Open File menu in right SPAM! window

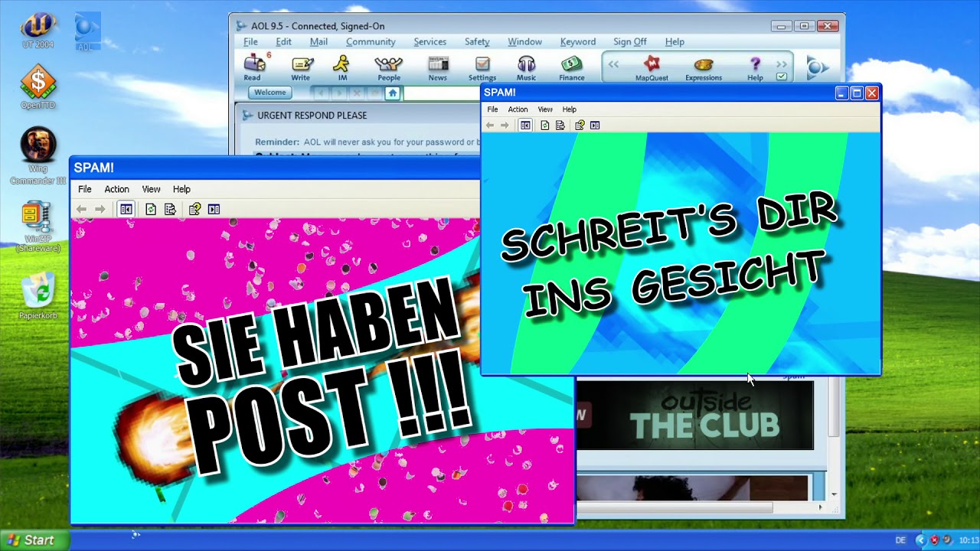click(x=492, y=109)
